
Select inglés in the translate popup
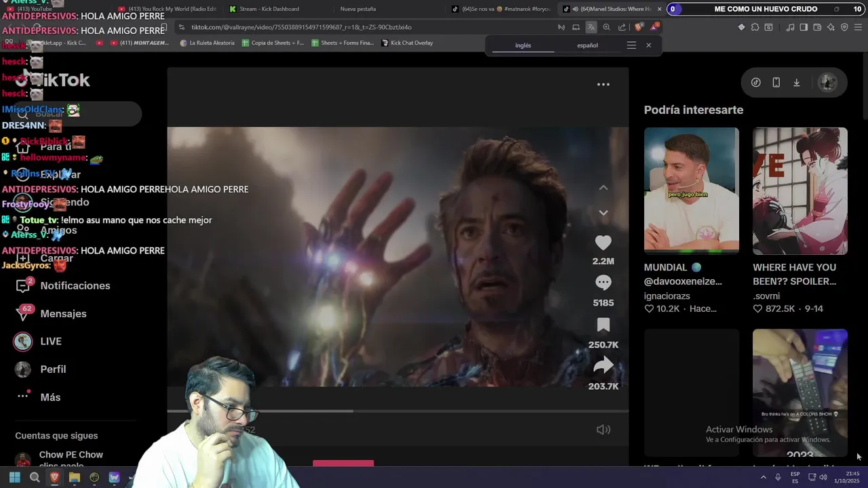coord(523,45)
